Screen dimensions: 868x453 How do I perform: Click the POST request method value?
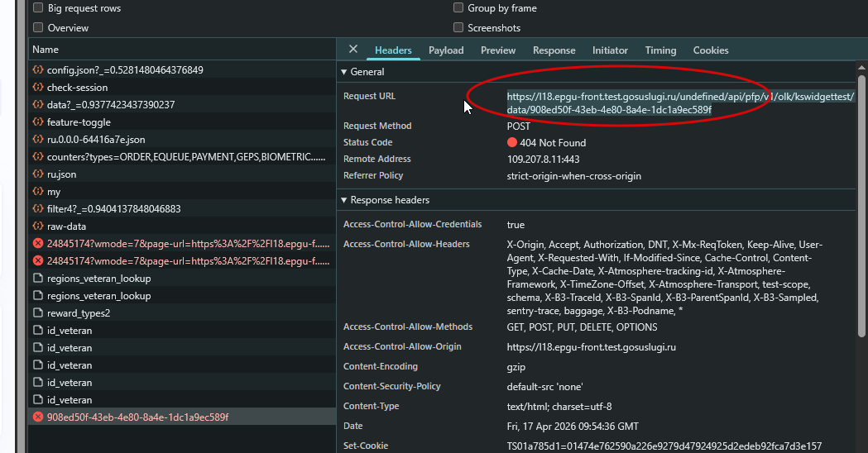click(518, 126)
